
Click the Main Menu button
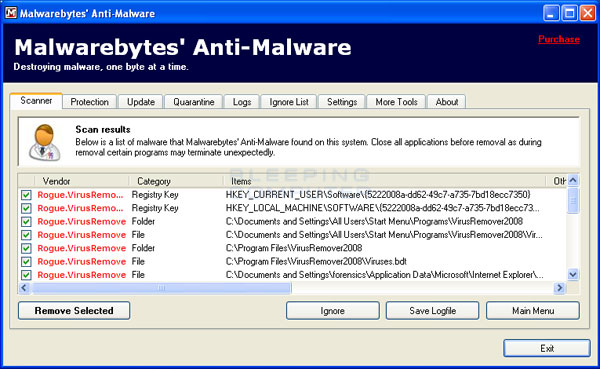point(533,310)
